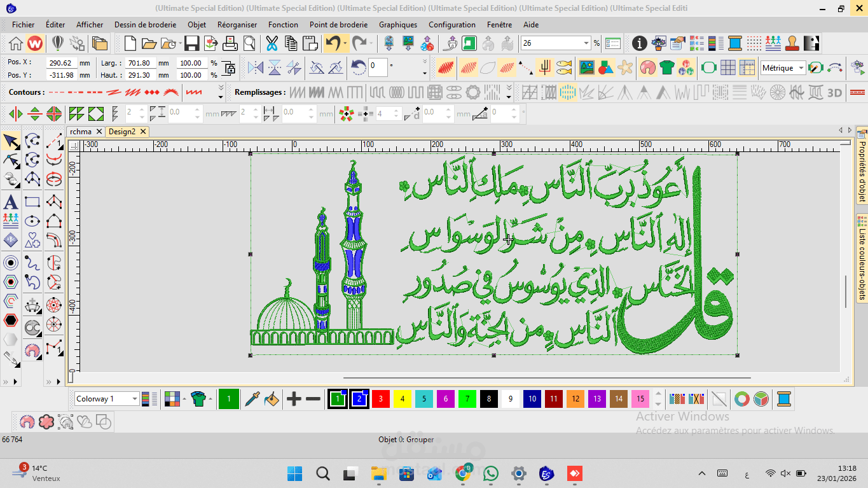Toggle needle points dotted line display
Viewport: 868px width, 488px height.
click(525, 67)
